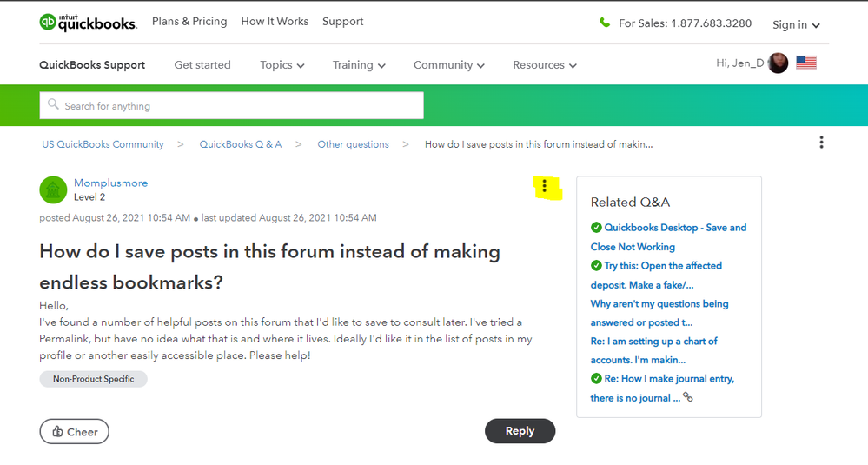The width and height of the screenshot is (868, 465).
Task: Click green checkmark beside Quickbooks Desktop Save and Close
Action: coord(596,227)
